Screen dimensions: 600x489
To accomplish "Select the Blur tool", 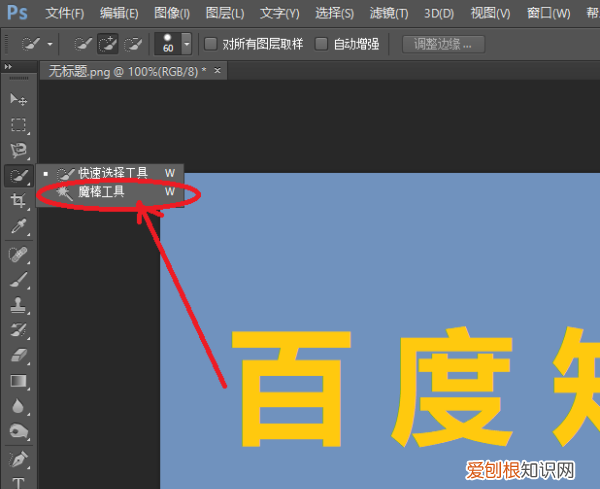I will (18, 406).
